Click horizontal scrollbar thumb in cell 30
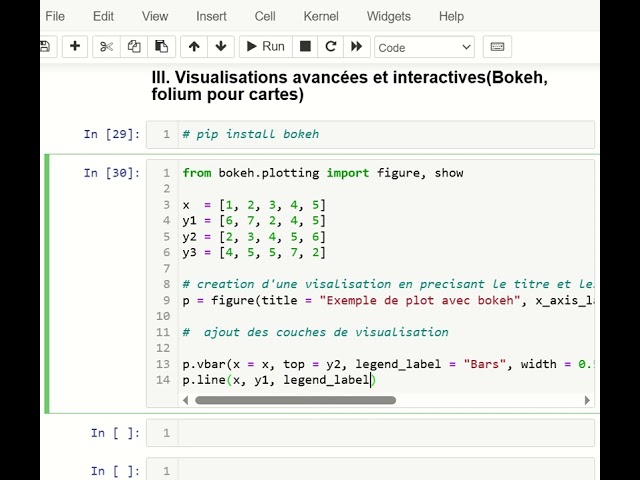640x480 pixels. pyautogui.click(x=296, y=400)
